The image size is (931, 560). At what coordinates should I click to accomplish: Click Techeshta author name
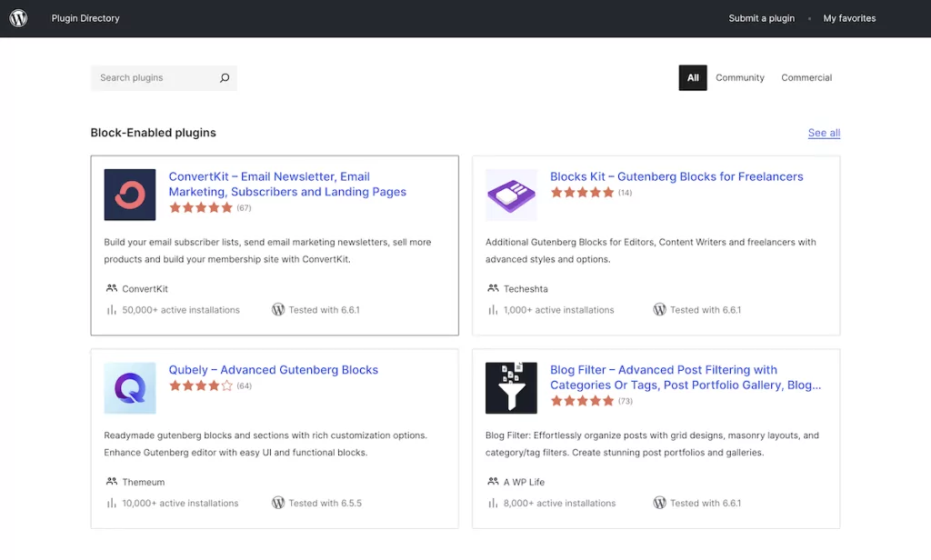coord(526,288)
